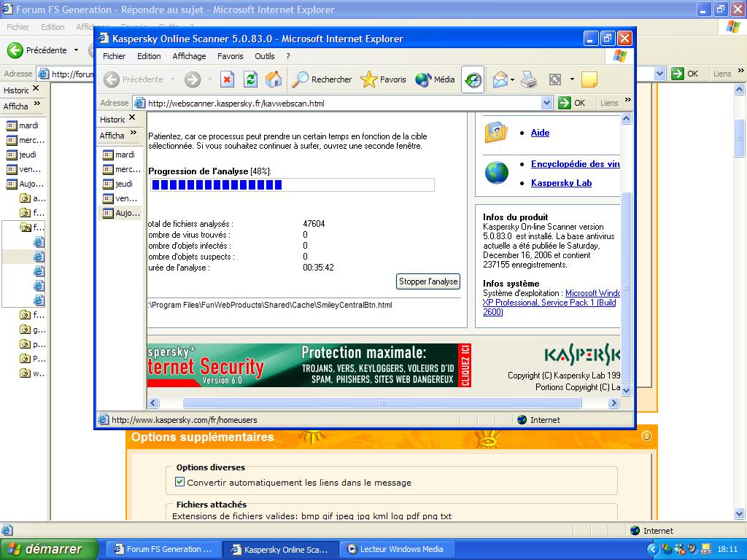The width and height of the screenshot is (747, 560).
Task: Click démarrer start button
Action: click(x=49, y=549)
